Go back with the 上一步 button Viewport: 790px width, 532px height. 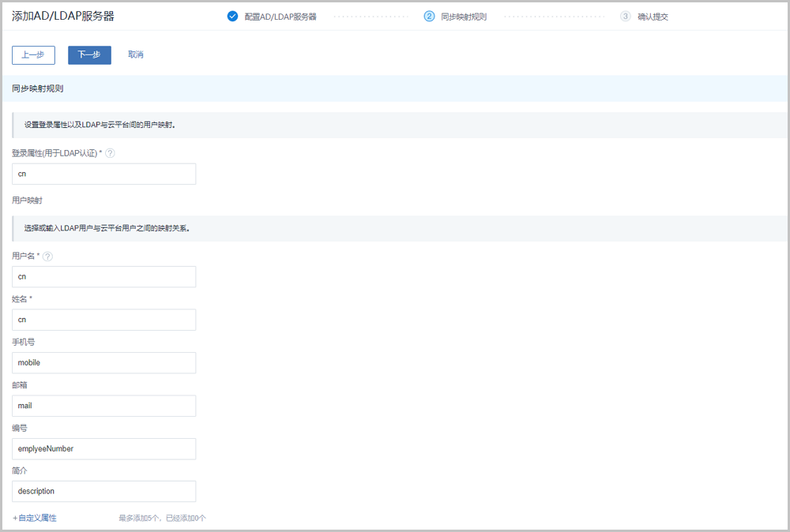tap(33, 54)
